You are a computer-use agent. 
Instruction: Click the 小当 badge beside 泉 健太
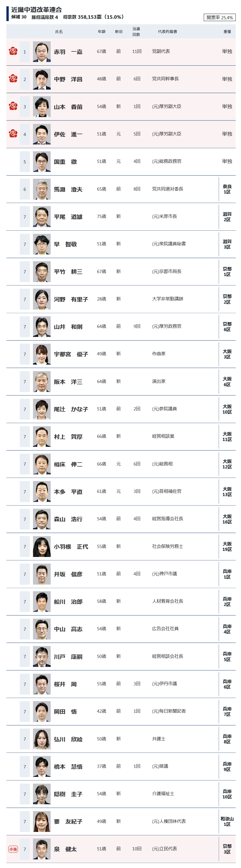[13, 849]
